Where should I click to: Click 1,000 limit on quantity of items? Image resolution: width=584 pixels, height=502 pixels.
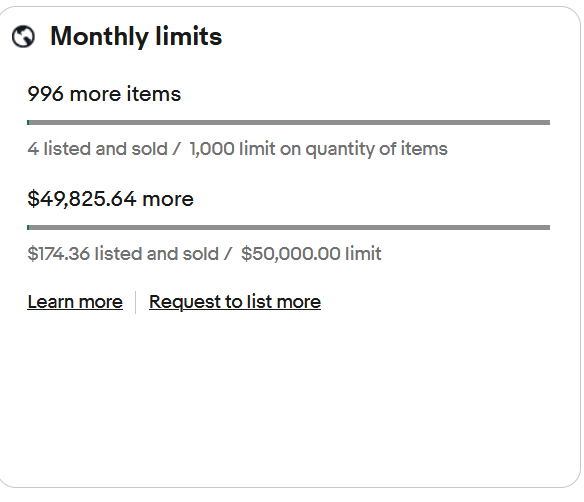pyautogui.click(x=318, y=149)
